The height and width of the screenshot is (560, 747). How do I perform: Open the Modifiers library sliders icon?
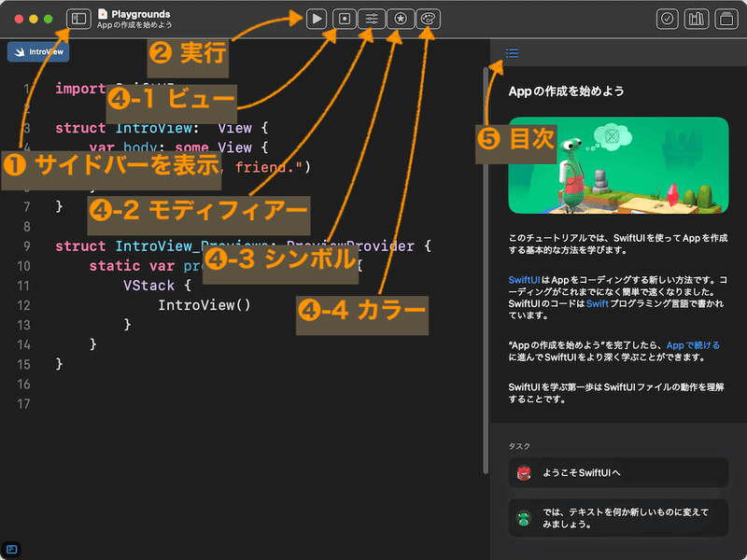[x=372, y=19]
